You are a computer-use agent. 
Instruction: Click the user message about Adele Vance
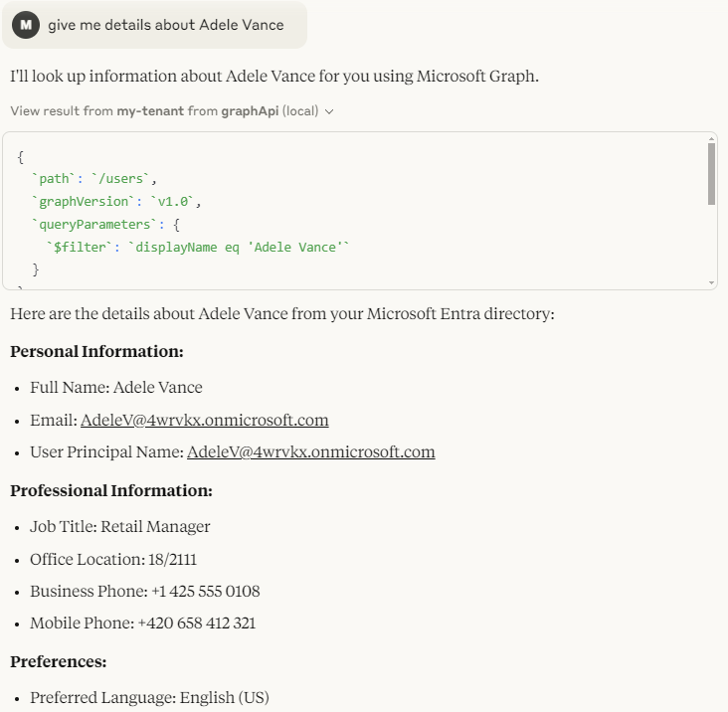click(x=165, y=25)
